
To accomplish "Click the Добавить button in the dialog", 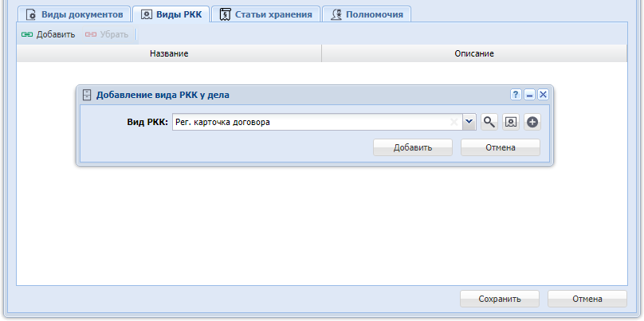I will tap(413, 147).
